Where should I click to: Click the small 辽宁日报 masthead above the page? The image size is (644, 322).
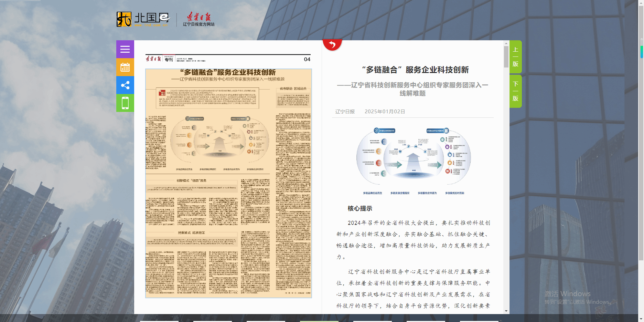click(x=153, y=59)
